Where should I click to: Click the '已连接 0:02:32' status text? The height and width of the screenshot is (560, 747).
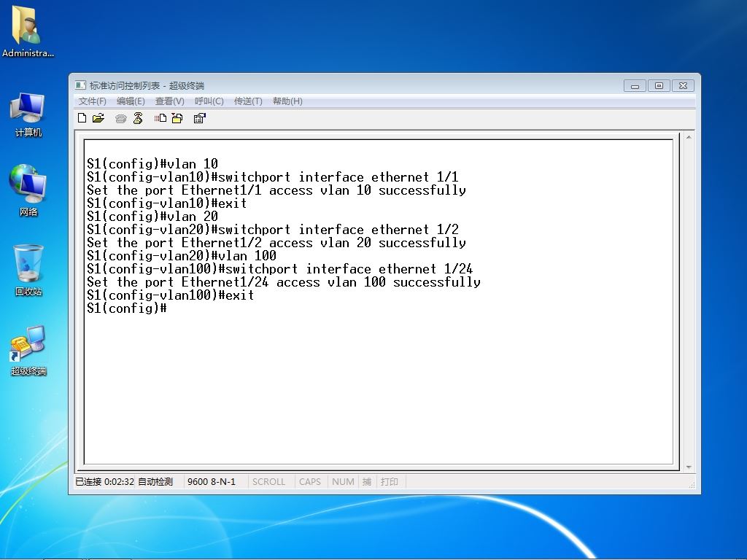[x=105, y=481]
